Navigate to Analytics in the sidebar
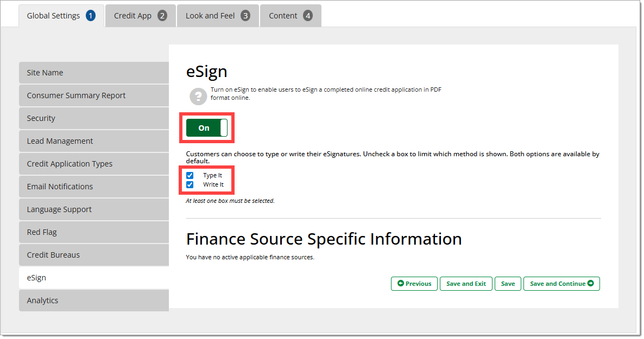 tap(93, 300)
